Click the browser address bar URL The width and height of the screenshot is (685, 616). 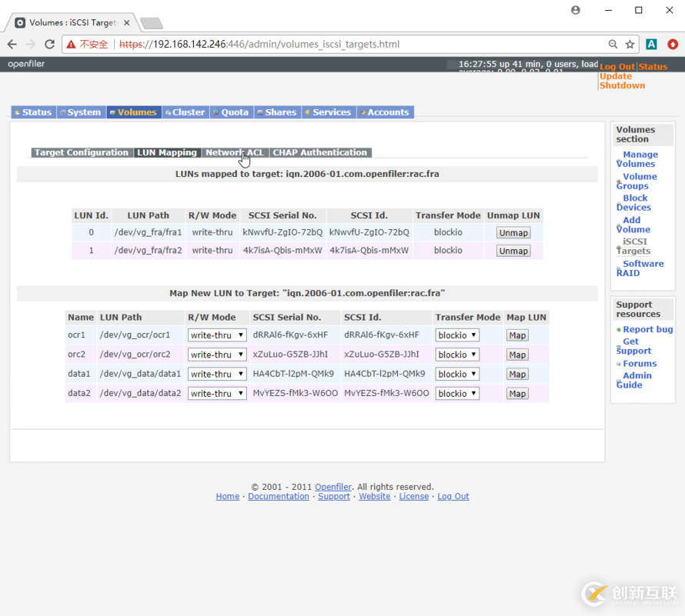pyautogui.click(x=308, y=45)
